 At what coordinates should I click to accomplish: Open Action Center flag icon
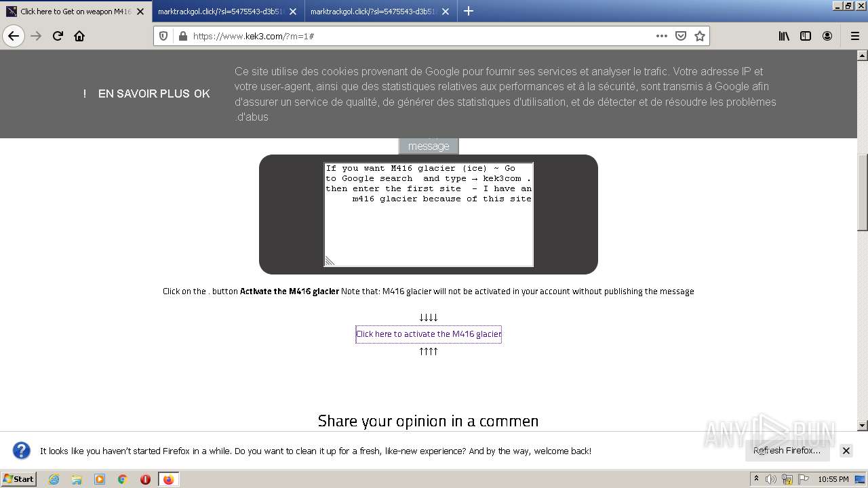point(804,479)
